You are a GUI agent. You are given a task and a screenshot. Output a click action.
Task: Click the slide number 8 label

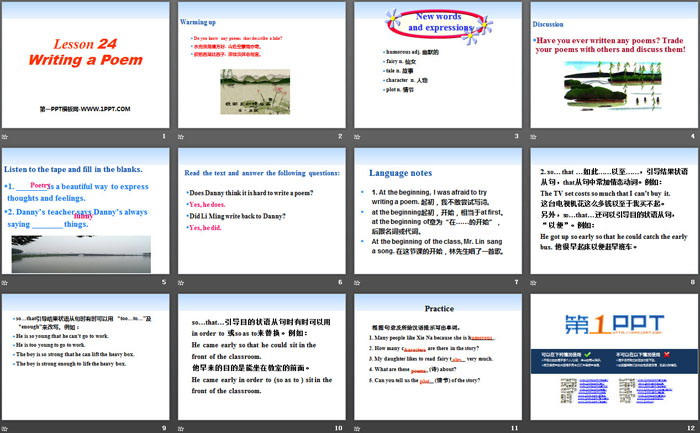pyautogui.click(x=693, y=282)
